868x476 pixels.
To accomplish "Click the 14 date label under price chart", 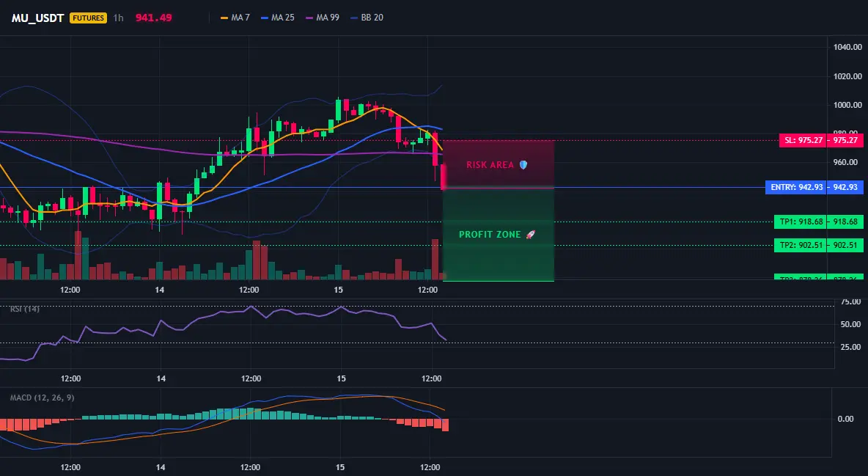I will (x=159, y=290).
